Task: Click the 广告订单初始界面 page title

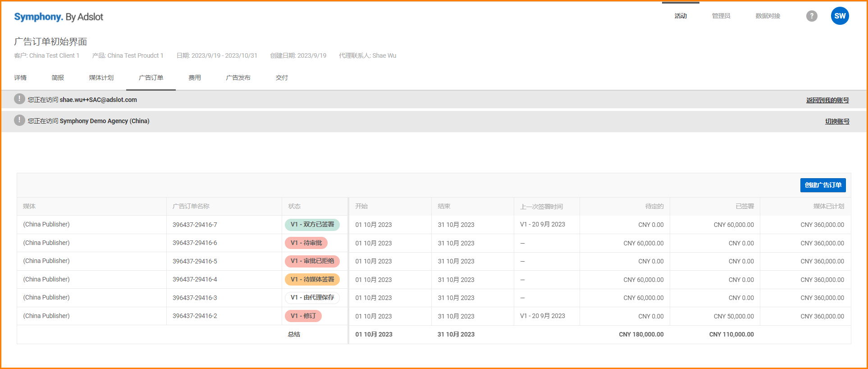Action: pos(50,42)
